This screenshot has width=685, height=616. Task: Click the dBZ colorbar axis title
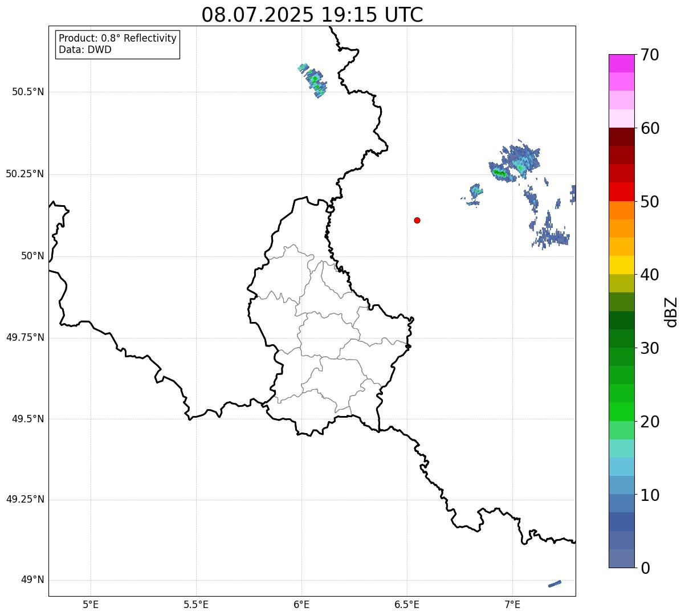[671, 312]
